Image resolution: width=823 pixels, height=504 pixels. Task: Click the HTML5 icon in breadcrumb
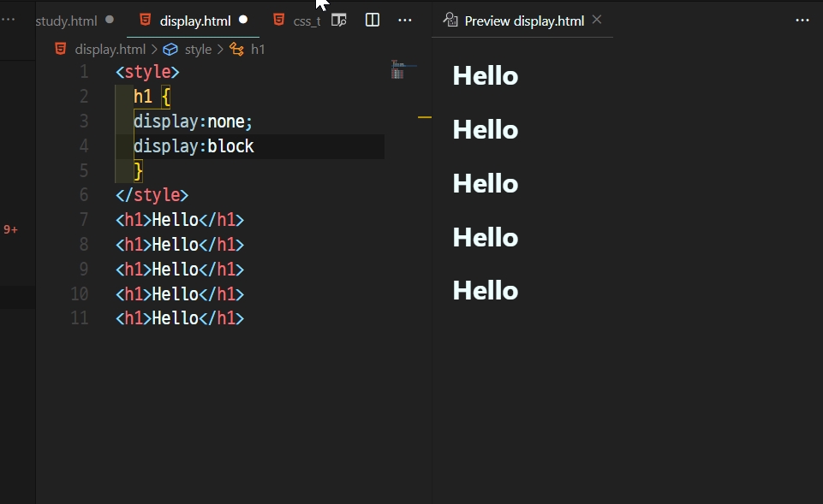pos(61,49)
